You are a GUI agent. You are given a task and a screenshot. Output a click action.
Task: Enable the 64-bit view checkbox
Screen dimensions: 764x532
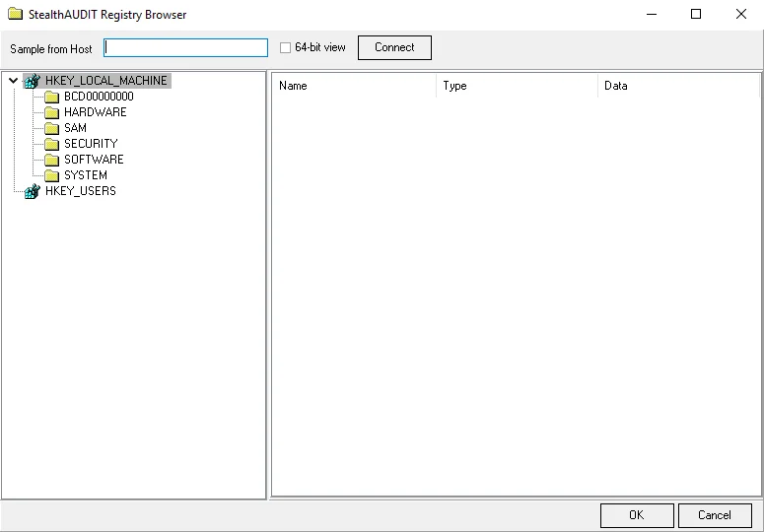pyautogui.click(x=286, y=47)
